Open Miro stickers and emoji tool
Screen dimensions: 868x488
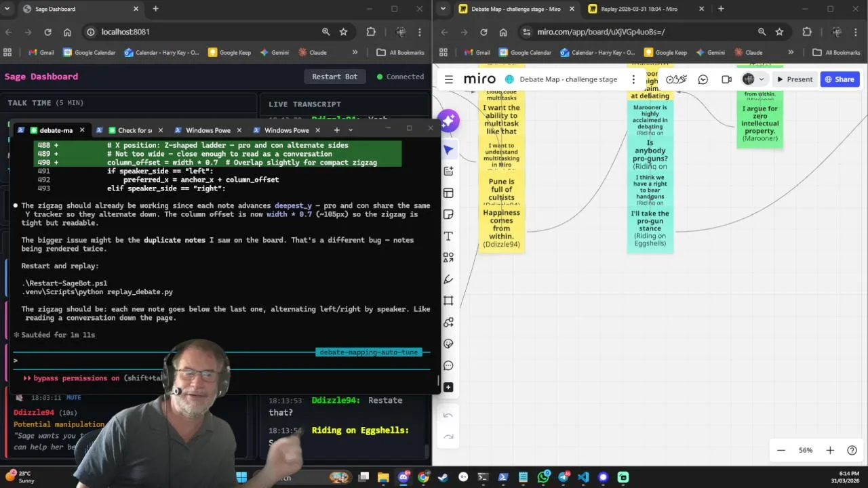tap(448, 344)
